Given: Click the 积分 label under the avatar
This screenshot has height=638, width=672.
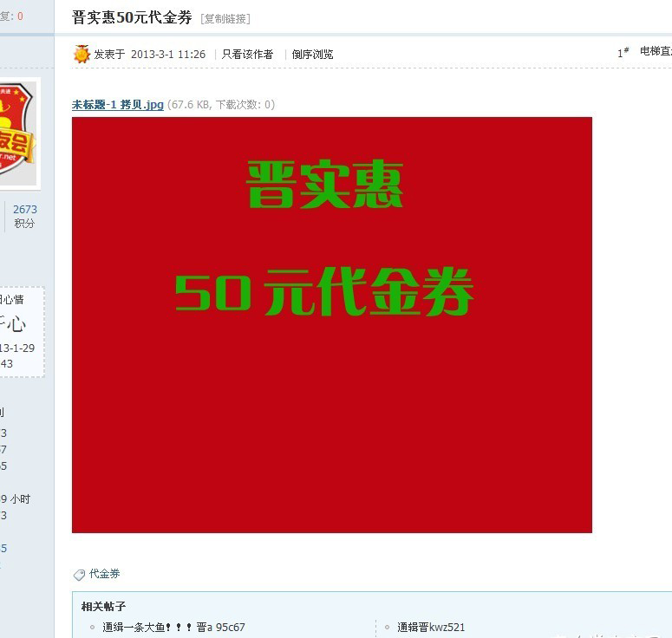Looking at the screenshot, I should click(24, 224).
